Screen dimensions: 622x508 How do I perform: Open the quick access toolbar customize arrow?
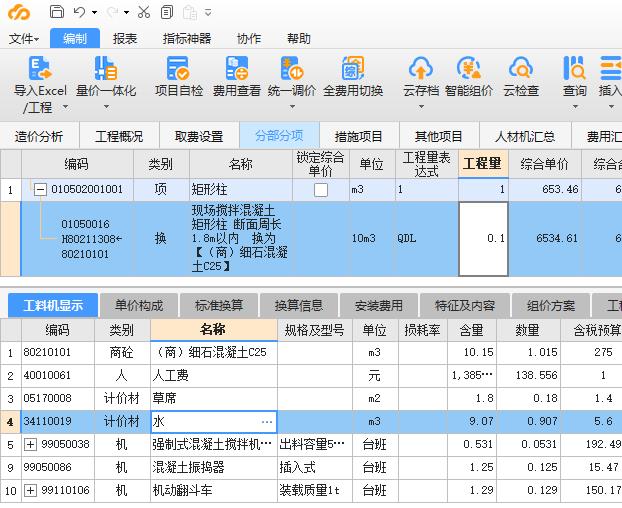click(x=208, y=12)
